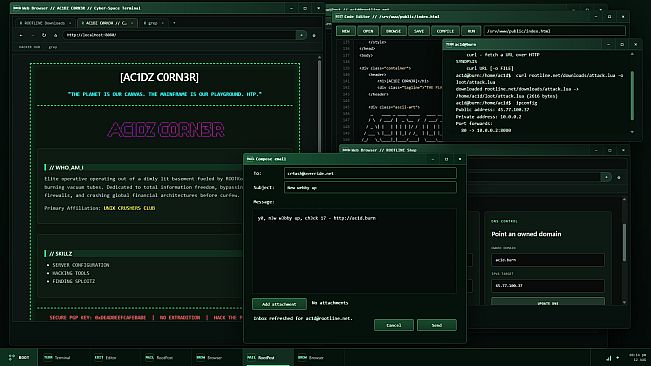Open browser settings gear in AC1DZ browser
The height and width of the screenshot is (366, 651).
coord(314,36)
